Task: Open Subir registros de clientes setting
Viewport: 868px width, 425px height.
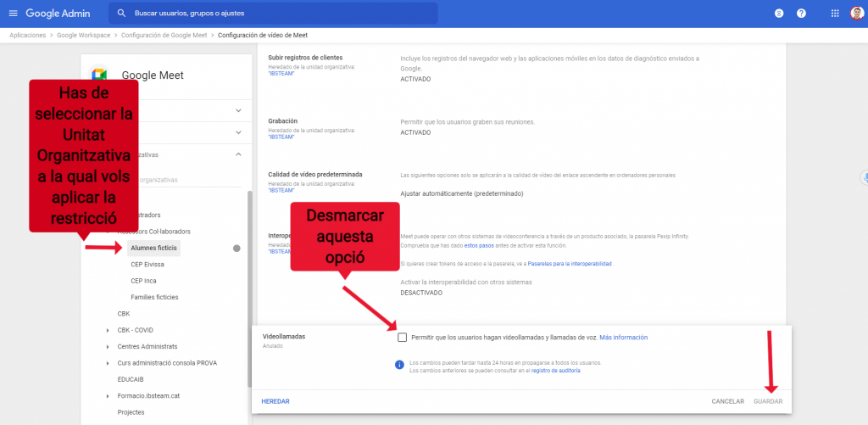Action: (522, 68)
